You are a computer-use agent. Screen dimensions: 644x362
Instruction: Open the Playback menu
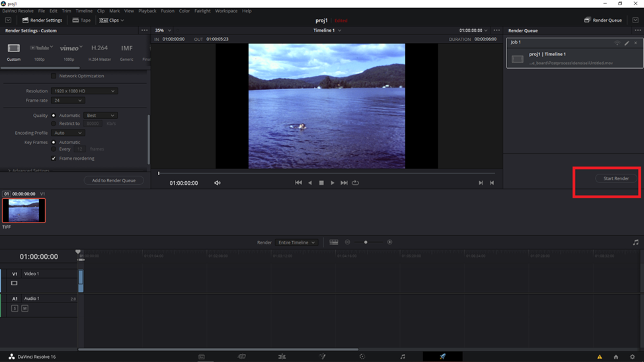pos(147,11)
